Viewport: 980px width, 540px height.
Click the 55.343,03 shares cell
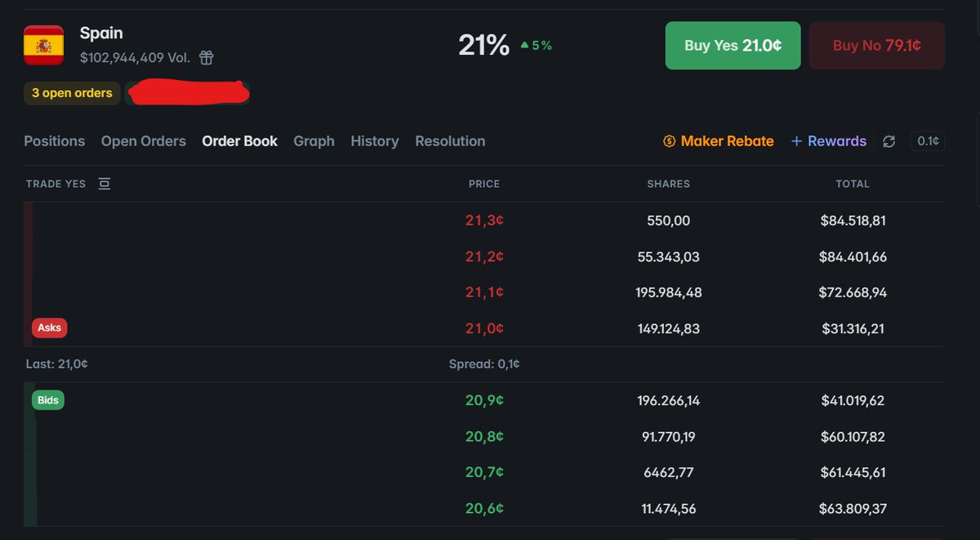pos(669,257)
